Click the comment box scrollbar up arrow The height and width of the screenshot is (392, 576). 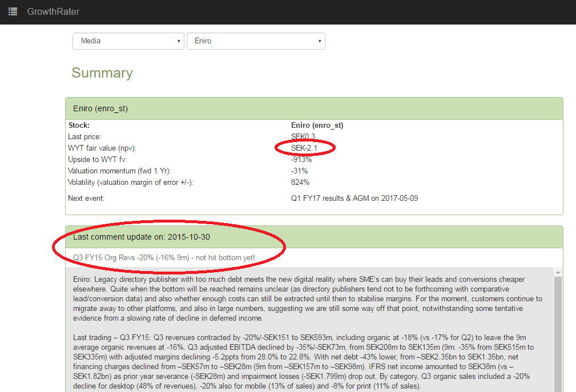[x=558, y=272]
